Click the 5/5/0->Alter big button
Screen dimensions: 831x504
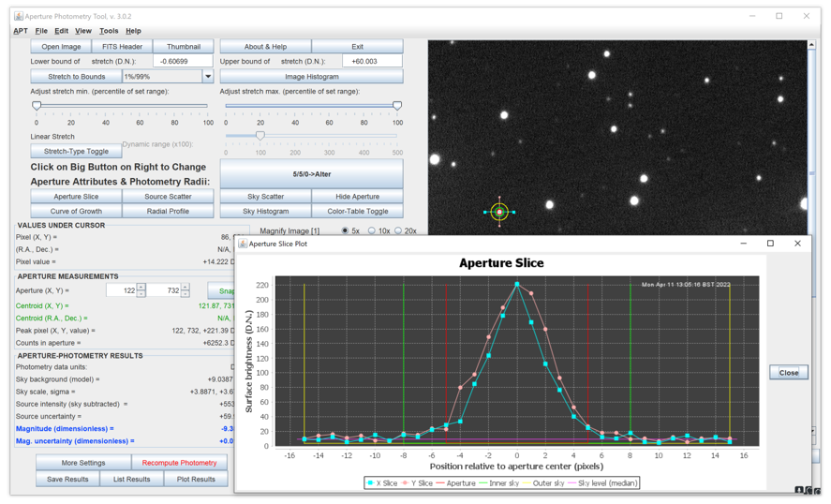311,174
